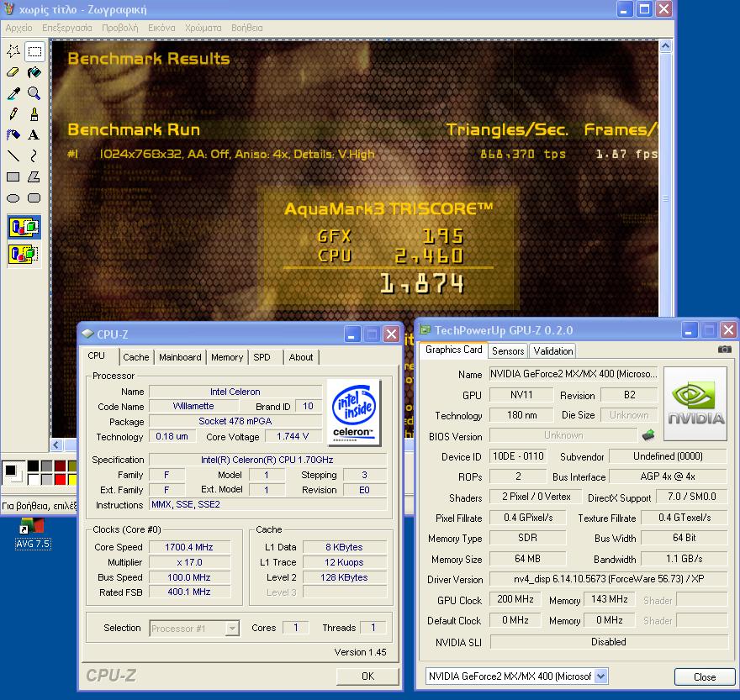Click the camera screenshot icon in GPU-Z
The width and height of the screenshot is (740, 700).
point(724,350)
